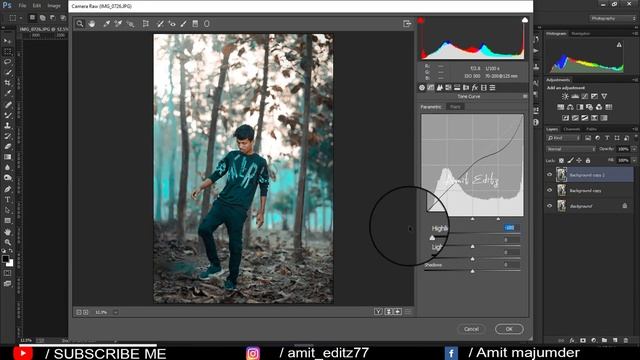Switch to the Point curve tab
The height and width of the screenshot is (360, 640).
click(455, 107)
